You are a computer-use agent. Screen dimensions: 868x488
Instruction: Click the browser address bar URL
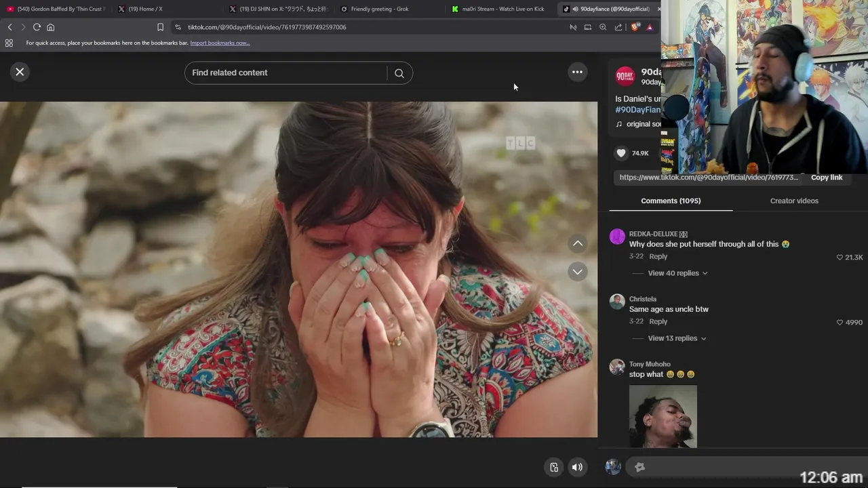click(267, 27)
